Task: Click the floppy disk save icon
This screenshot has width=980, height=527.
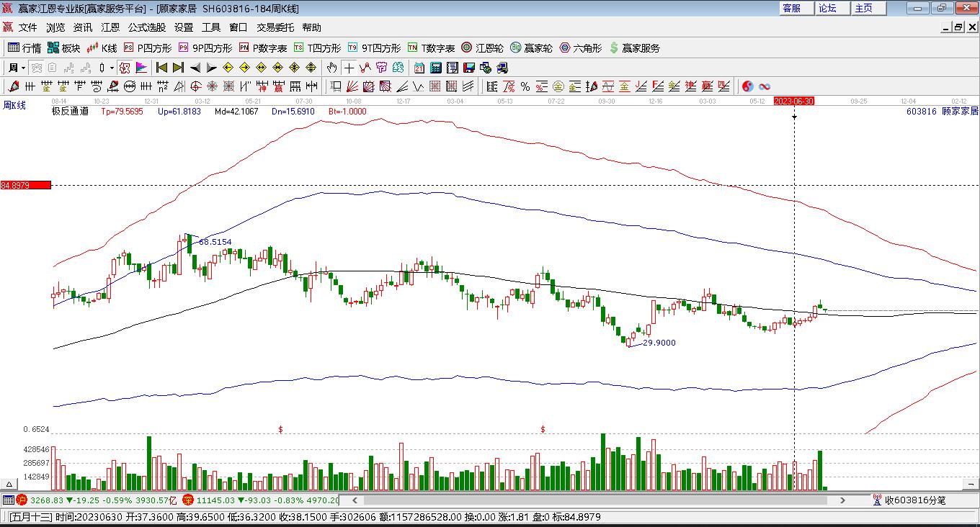Action: pos(469,68)
